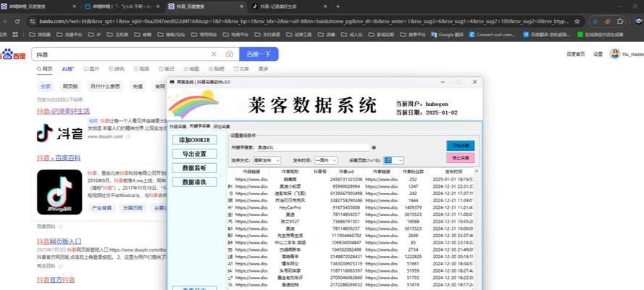Select the AI搜 Baidu search category
The image size is (644, 290).
click(x=68, y=69)
